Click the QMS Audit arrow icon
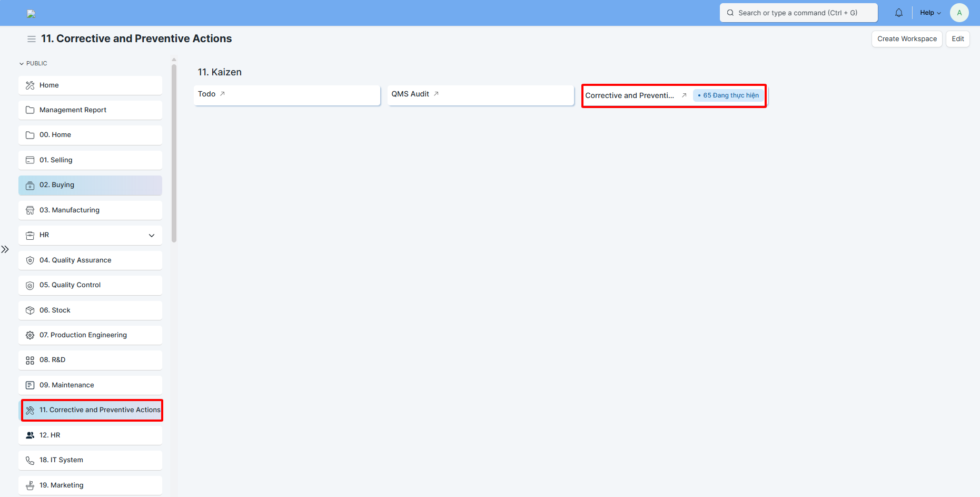The image size is (980, 497). (x=436, y=94)
